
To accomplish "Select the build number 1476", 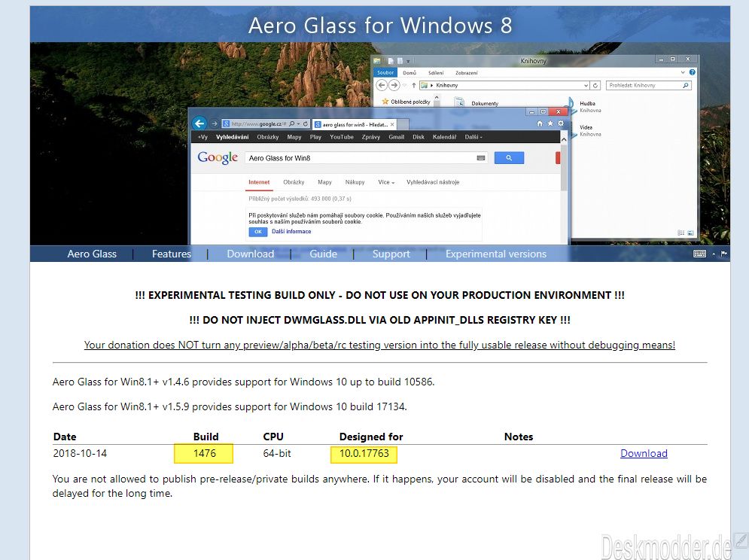I will [x=205, y=453].
